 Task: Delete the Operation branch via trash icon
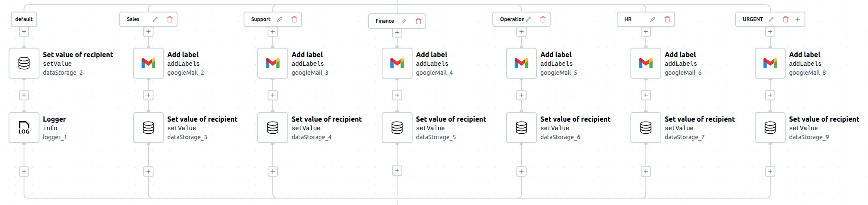(x=543, y=19)
